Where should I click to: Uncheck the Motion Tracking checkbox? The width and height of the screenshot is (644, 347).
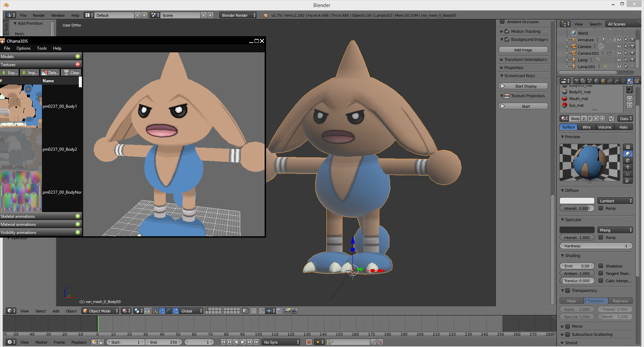tap(507, 31)
